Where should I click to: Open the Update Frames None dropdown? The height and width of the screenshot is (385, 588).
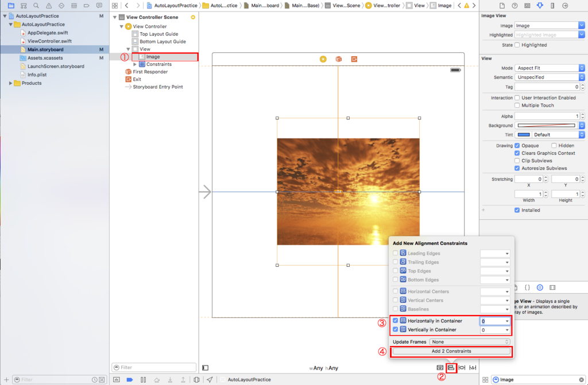[x=470, y=342]
